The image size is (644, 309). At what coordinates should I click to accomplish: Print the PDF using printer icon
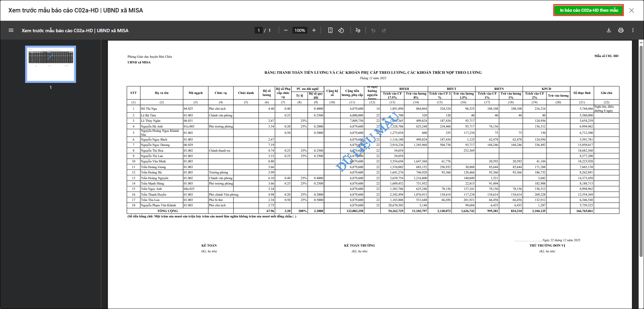(621, 31)
